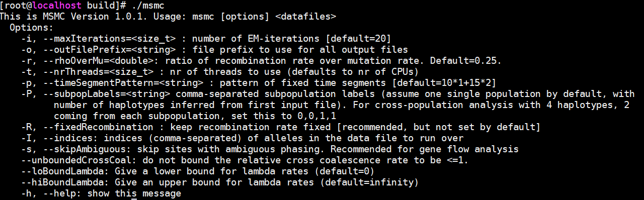Click the --loBoundLambda option text
The height and width of the screenshot is (200, 644).
click(64, 171)
